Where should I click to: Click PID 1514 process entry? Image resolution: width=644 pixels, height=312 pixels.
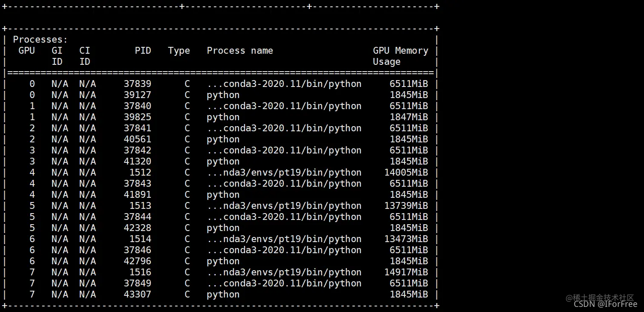(140, 239)
